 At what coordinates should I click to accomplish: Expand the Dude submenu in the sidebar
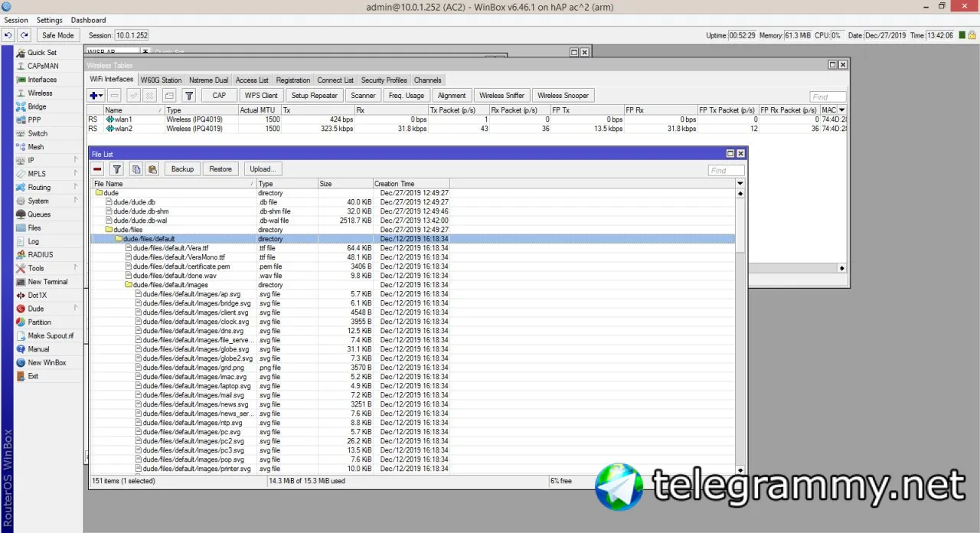click(47, 309)
